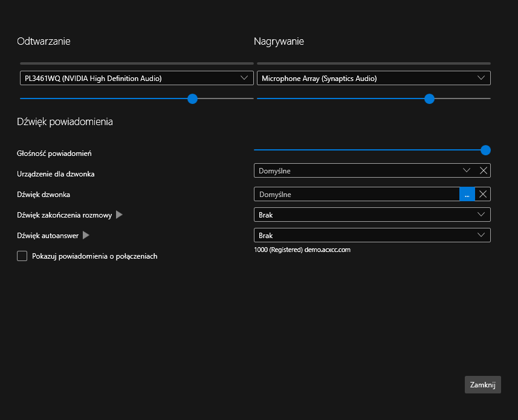Browse for a ringtone file
This screenshot has height=420, width=518.
point(467,194)
